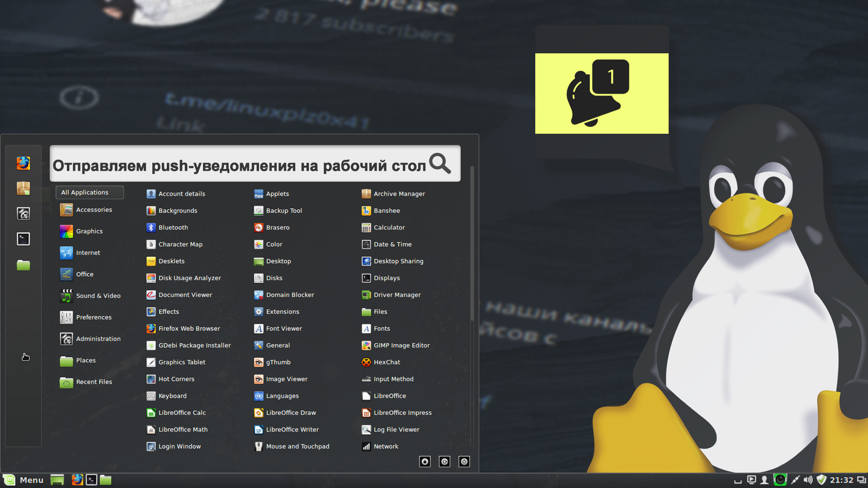
Task: Open Software Manager package icon in sidebar
Action: coord(23,188)
